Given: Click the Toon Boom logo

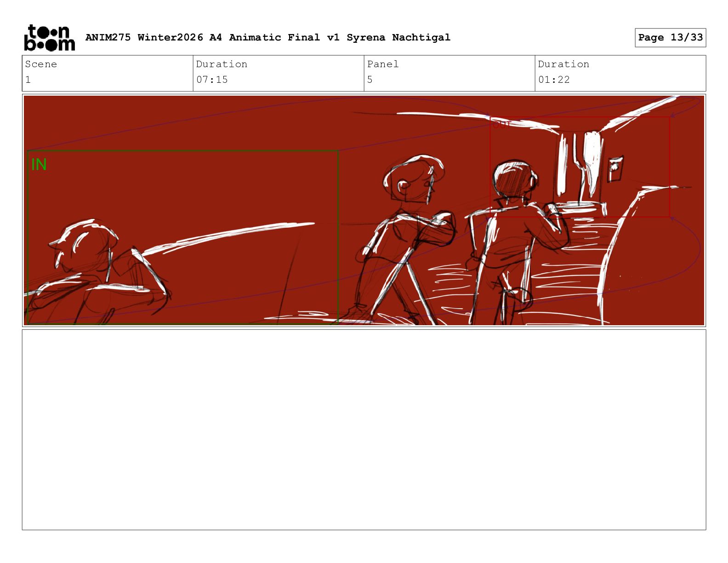Looking at the screenshot, I should (49, 38).
